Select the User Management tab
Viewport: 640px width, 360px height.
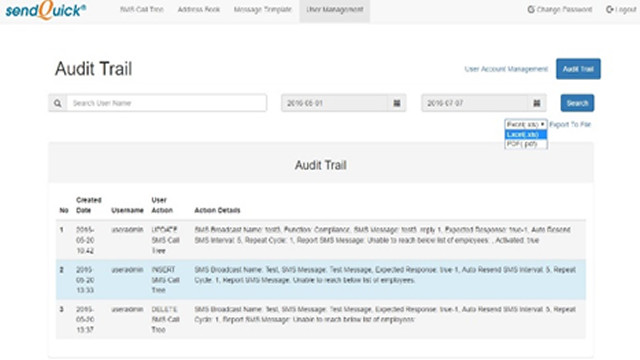point(335,9)
